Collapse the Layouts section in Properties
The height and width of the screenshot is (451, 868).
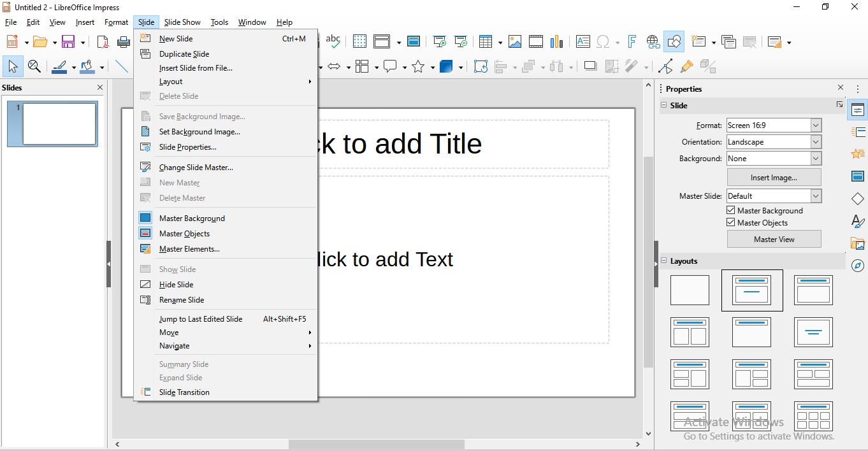pos(663,261)
